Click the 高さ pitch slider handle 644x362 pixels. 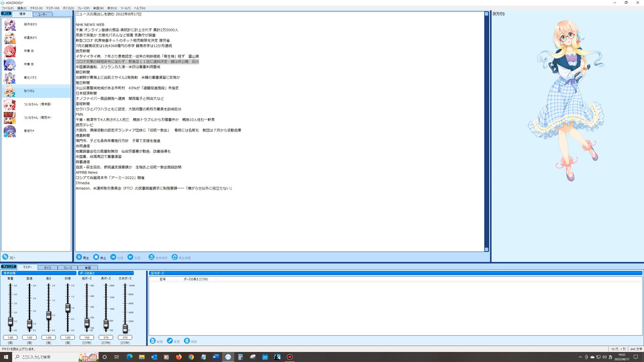[x=48, y=315]
